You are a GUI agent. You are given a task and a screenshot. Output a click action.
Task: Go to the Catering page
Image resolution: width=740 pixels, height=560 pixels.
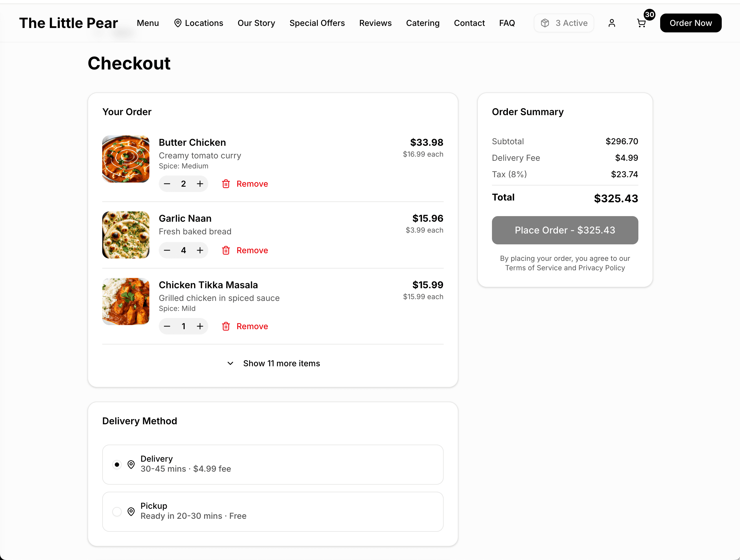[x=422, y=23]
